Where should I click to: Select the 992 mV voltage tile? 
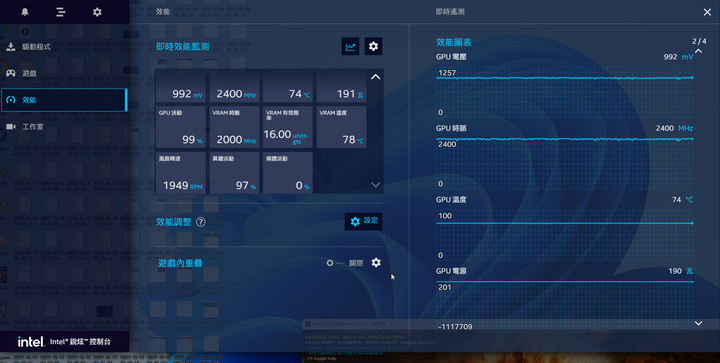pos(180,86)
